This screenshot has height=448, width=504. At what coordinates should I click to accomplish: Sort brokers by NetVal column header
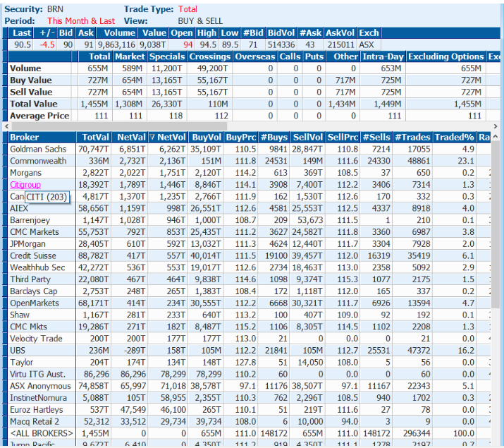tap(131, 138)
